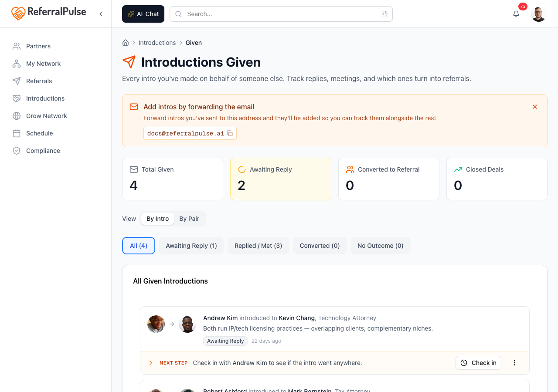Open the AI Chat button
This screenshot has height=392, width=558.
(x=143, y=14)
